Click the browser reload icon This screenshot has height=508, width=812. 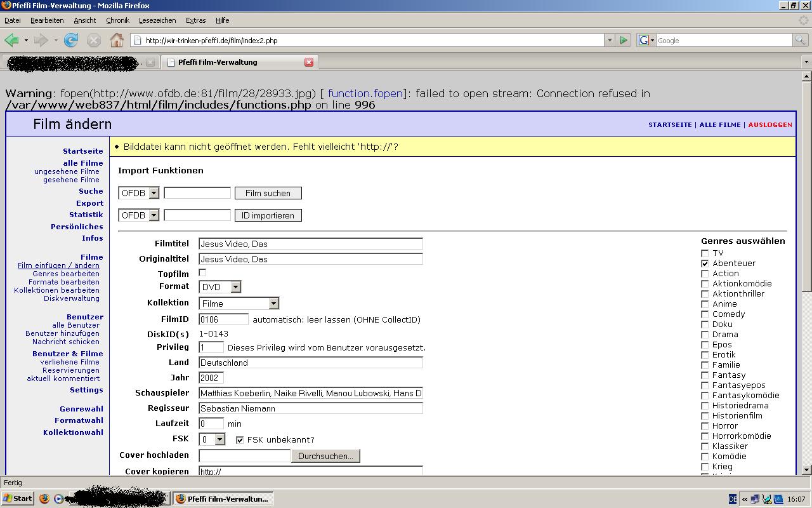pyautogui.click(x=71, y=41)
